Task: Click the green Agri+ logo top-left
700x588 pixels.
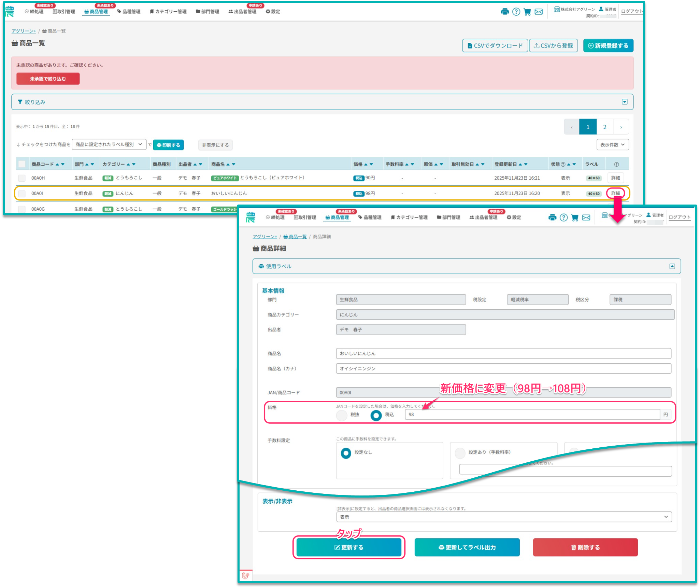Action: [x=10, y=11]
